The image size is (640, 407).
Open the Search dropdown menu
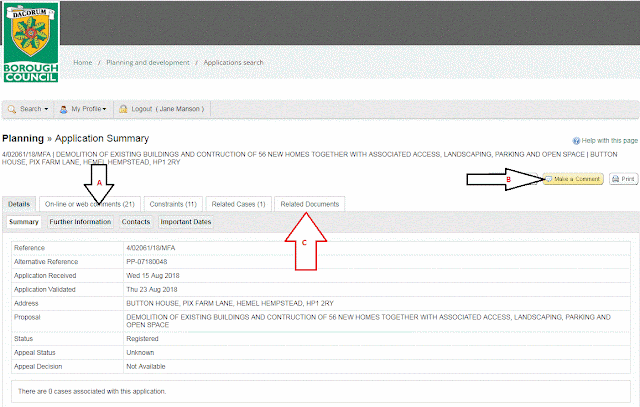[28, 109]
